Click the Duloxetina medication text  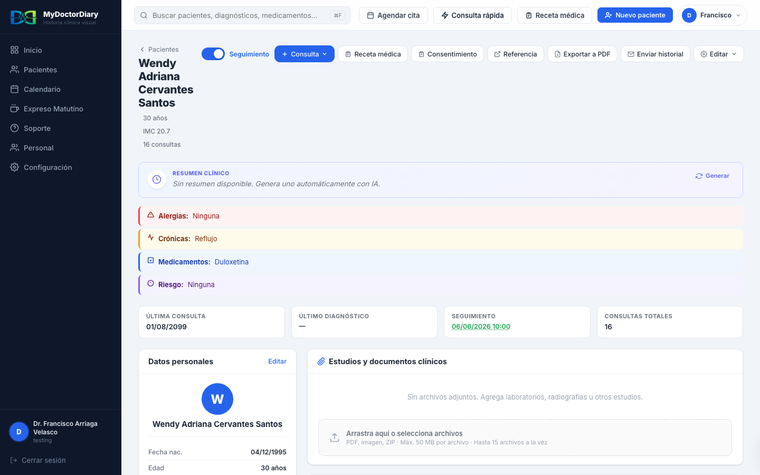pos(232,262)
